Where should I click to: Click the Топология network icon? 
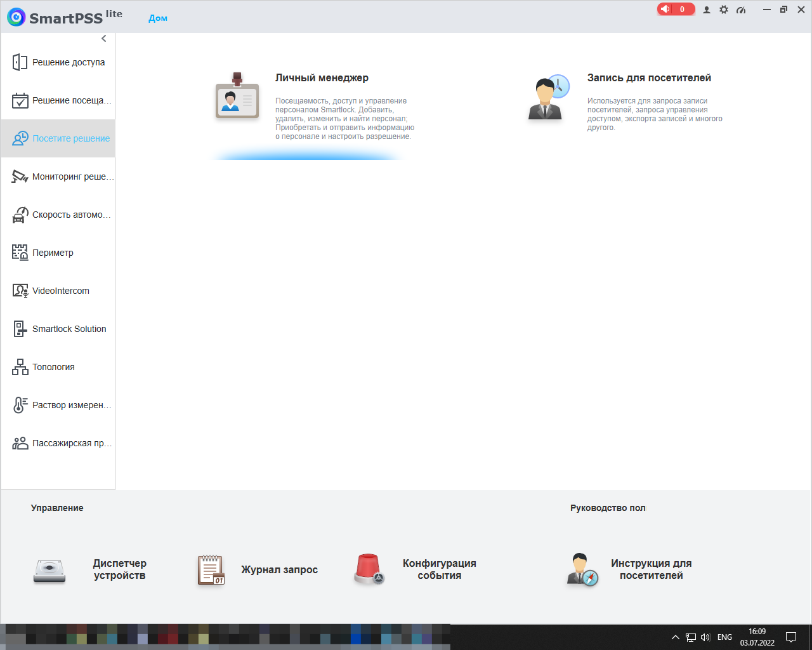20,367
